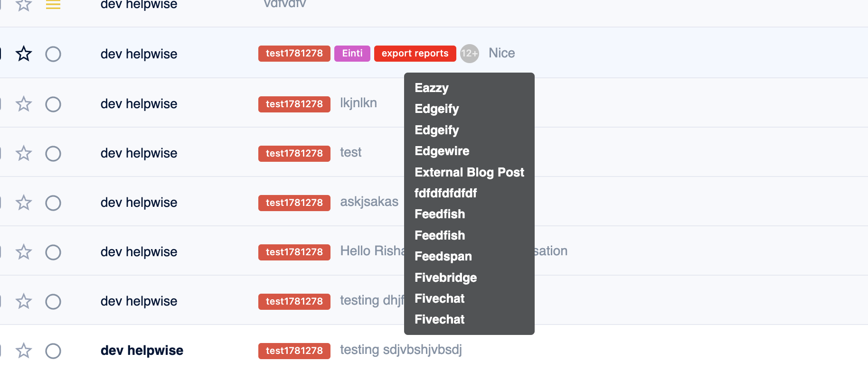Click the "export reports" red tag
Screen dimensions: 868x371
pos(415,54)
